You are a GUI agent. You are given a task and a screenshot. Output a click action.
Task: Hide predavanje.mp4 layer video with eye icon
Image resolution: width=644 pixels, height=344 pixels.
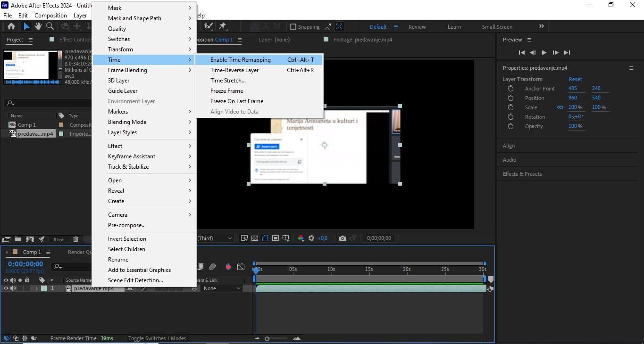(6, 288)
